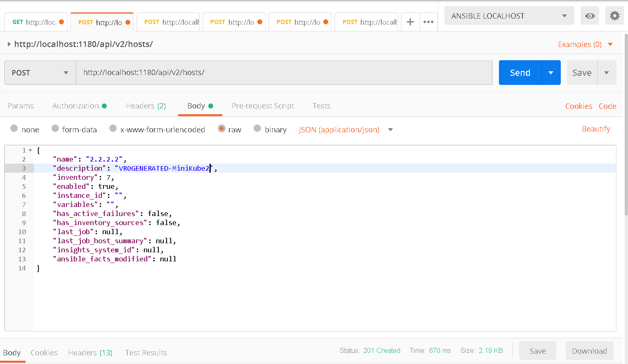
Task: Switch to the Params tab
Action: click(x=21, y=106)
